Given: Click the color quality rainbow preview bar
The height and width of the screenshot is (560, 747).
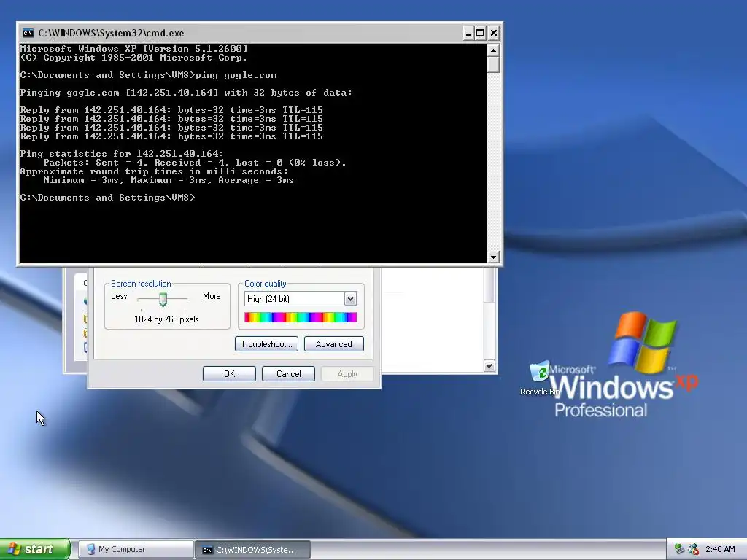Looking at the screenshot, I should click(x=300, y=318).
